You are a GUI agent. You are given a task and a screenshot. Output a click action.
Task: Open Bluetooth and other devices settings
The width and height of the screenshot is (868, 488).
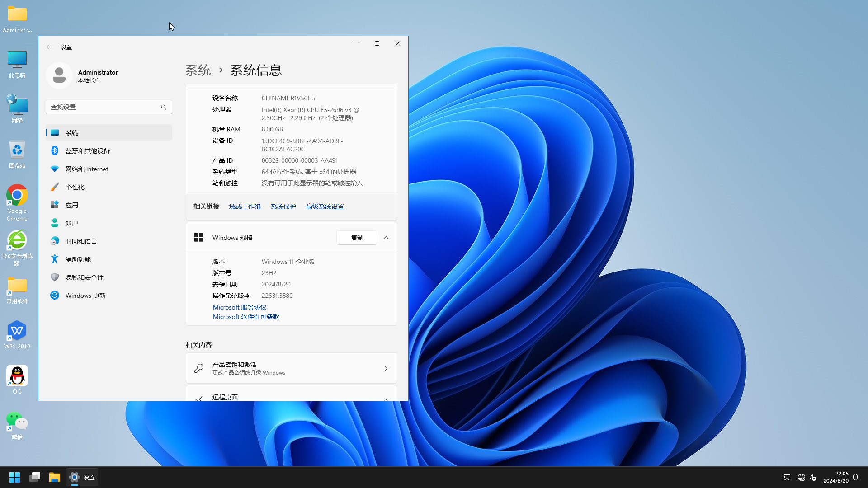click(x=108, y=150)
